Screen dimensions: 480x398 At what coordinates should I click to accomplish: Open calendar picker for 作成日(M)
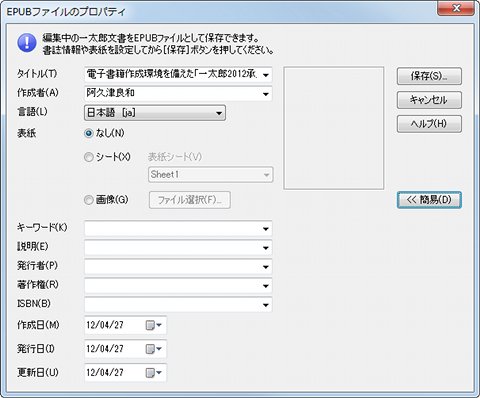click(154, 325)
